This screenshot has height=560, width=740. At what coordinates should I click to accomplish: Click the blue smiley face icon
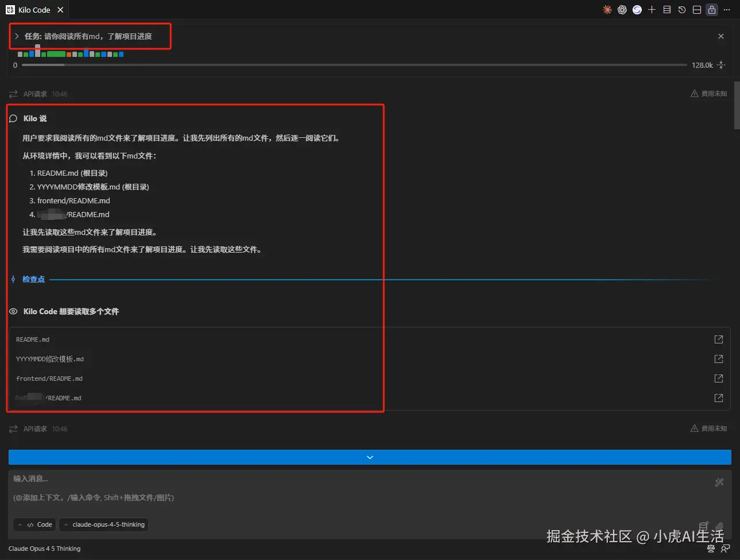(x=637, y=10)
